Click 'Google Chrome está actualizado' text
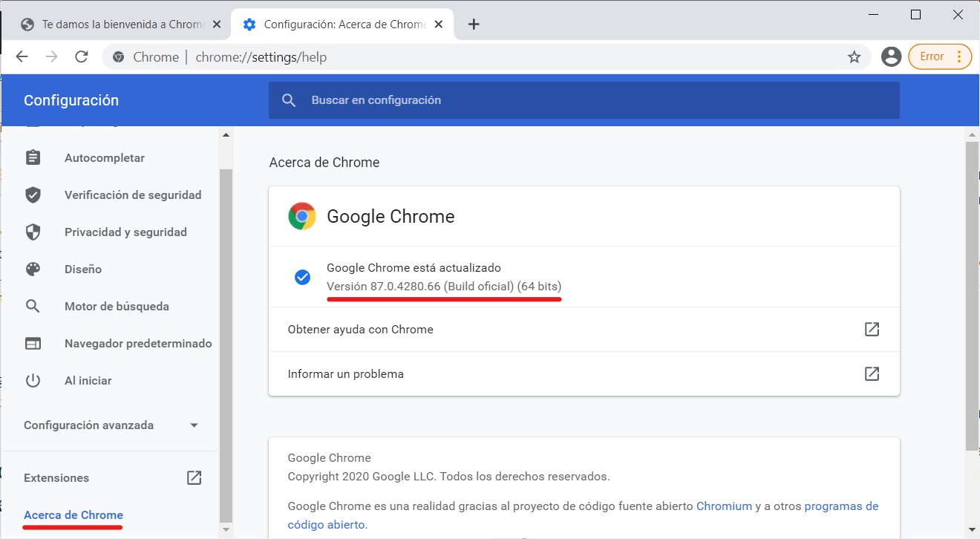 [x=414, y=267]
